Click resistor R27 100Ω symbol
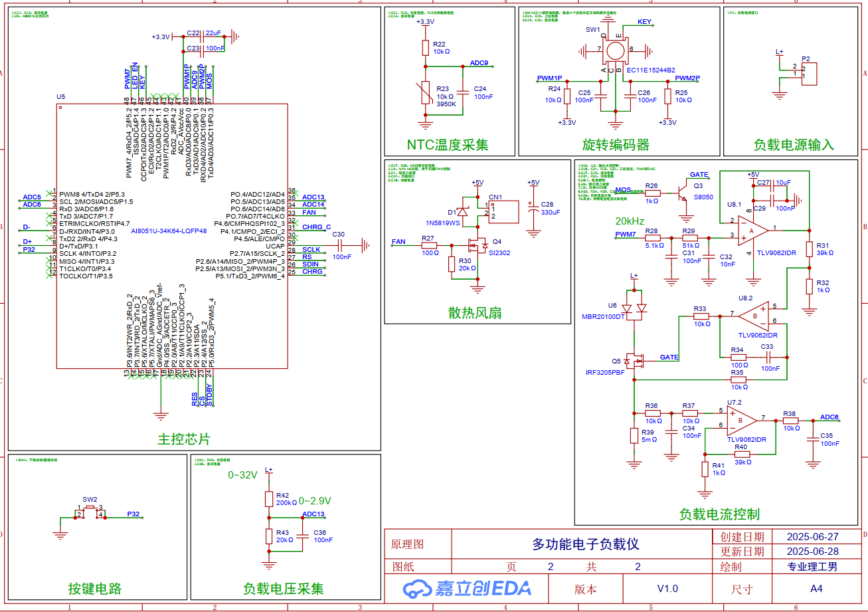This screenshot has height=612, width=868. click(x=429, y=245)
